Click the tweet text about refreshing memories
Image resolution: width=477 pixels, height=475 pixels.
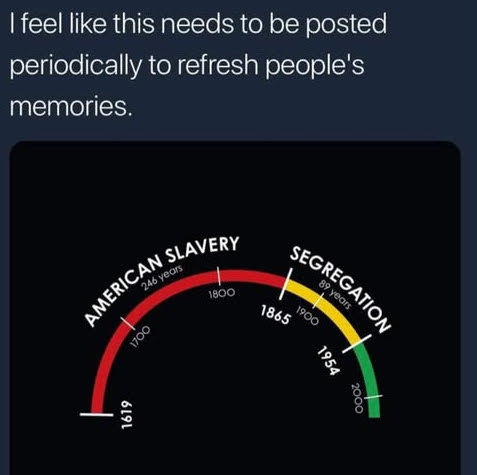click(198, 65)
